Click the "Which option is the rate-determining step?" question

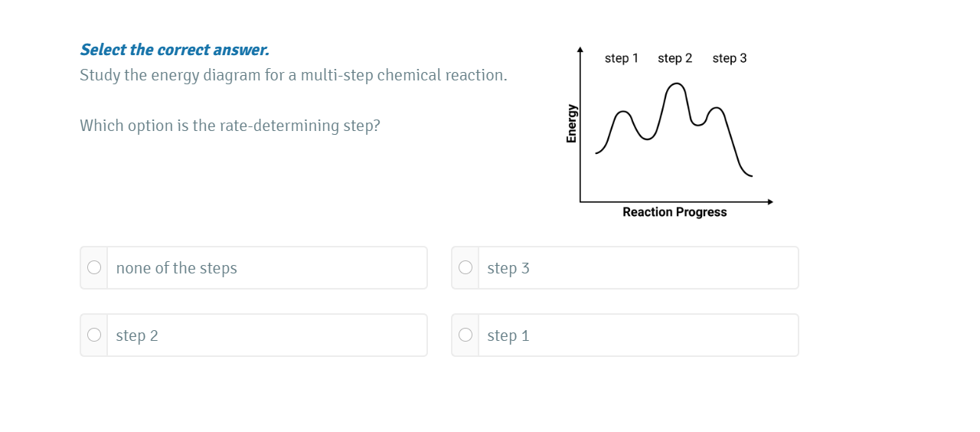(x=230, y=126)
